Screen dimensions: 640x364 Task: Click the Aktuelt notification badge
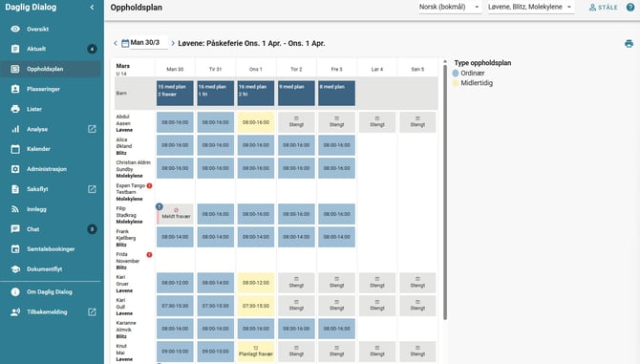[x=92, y=49]
